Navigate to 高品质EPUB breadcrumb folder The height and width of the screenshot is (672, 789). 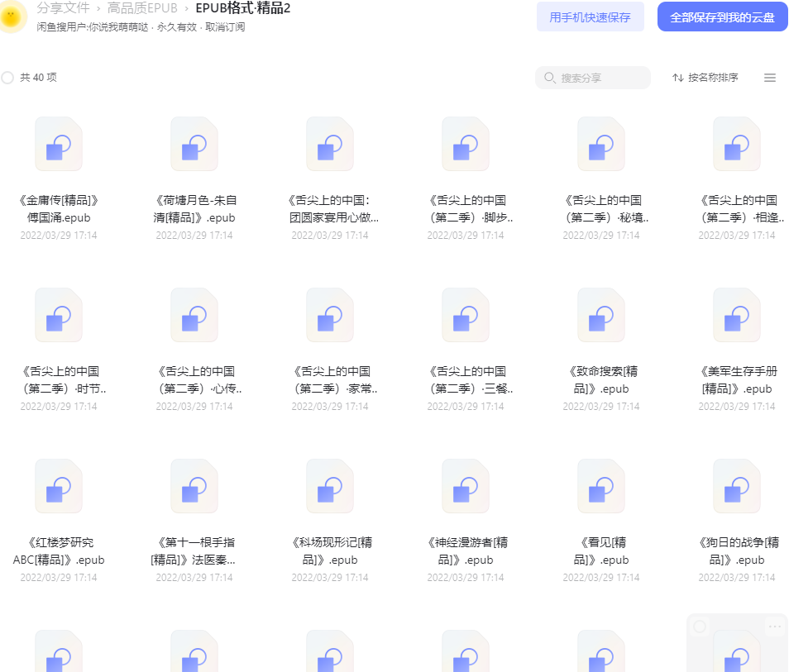142,8
